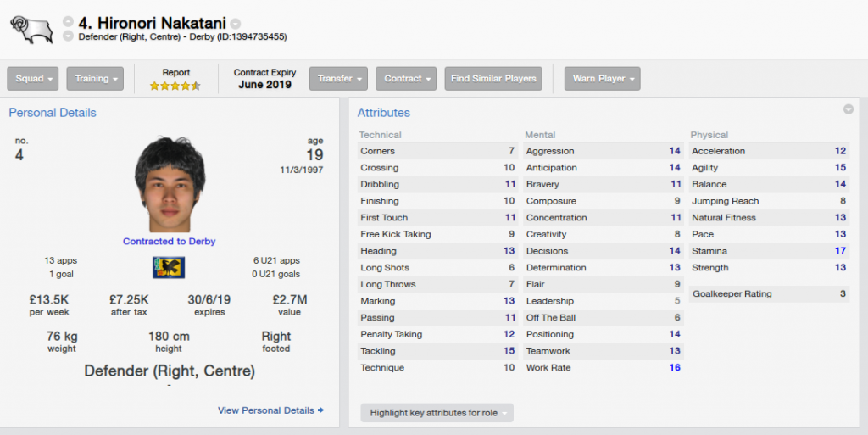868x435 pixels.
Task: Open the Squad dropdown
Action: pos(33,79)
